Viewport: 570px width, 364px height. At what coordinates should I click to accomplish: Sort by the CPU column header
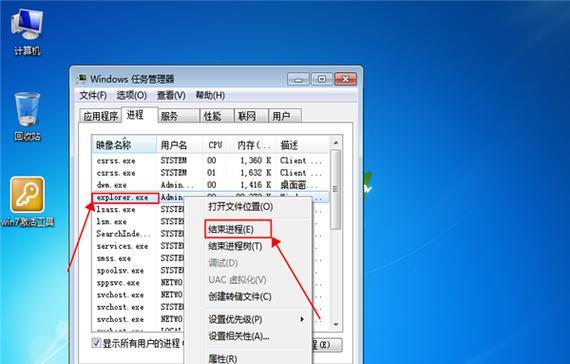[x=215, y=145]
